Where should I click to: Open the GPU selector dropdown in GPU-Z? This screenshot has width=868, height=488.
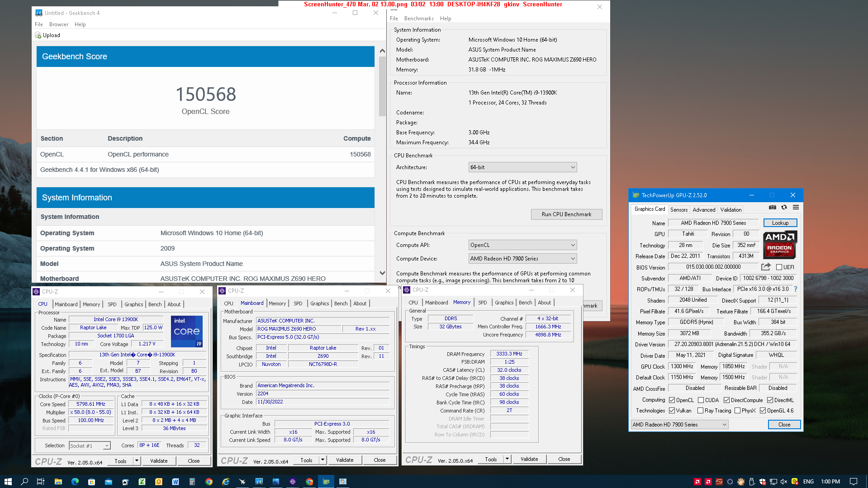[679, 425]
